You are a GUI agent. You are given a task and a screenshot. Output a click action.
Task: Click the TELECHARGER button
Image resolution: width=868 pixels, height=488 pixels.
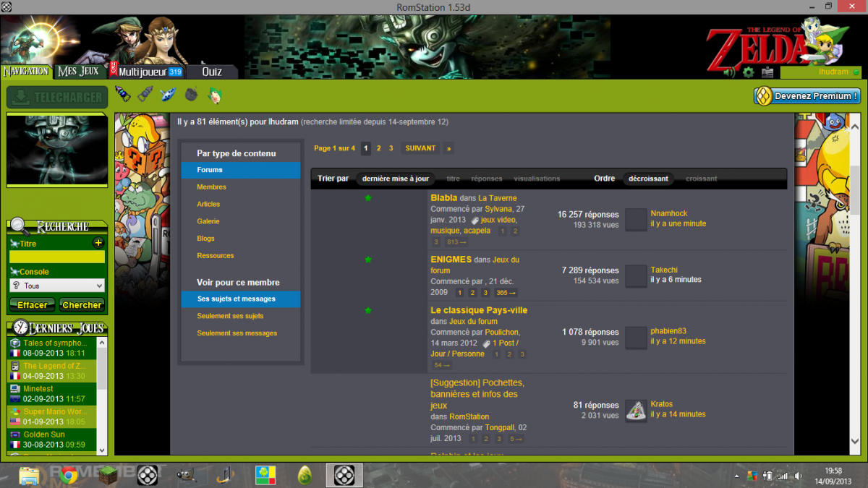pos(57,97)
